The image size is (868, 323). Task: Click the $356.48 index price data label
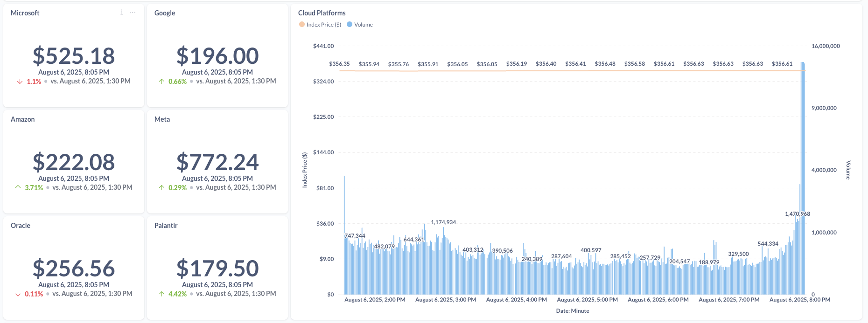605,64
